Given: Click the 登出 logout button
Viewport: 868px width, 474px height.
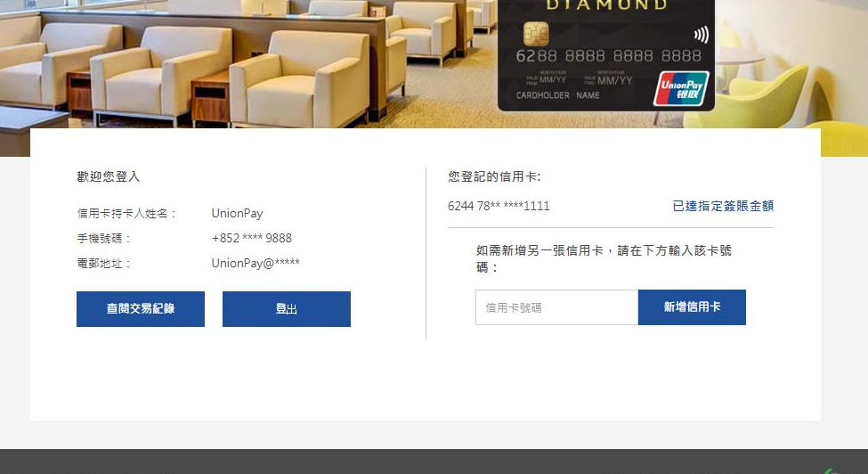Looking at the screenshot, I should [x=286, y=309].
